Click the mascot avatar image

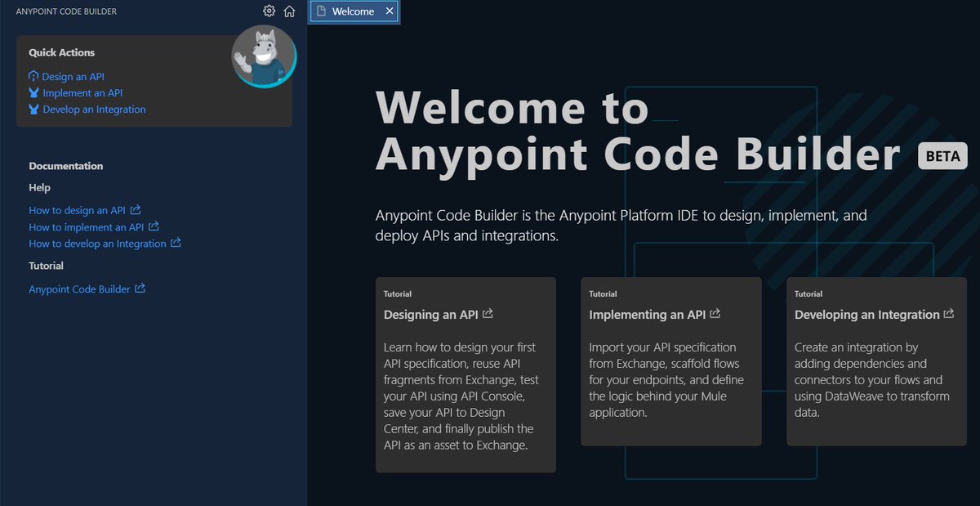click(263, 57)
